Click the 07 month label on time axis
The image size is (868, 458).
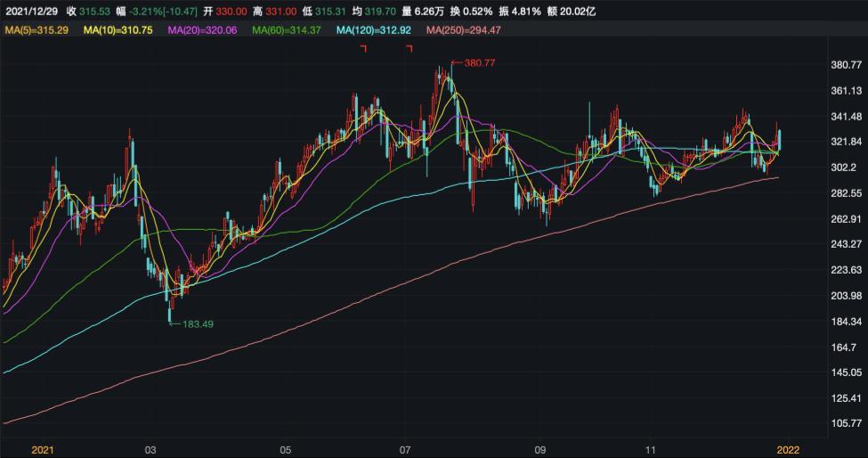pos(406,450)
